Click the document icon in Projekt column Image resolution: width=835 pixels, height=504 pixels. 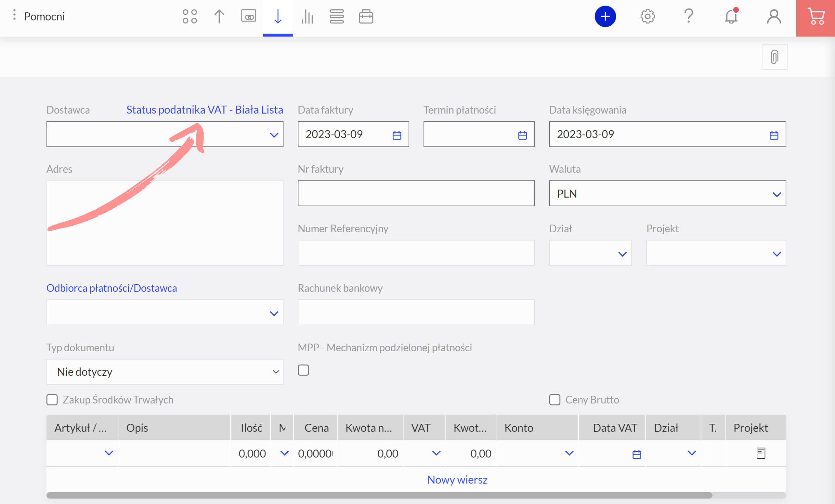tap(761, 453)
